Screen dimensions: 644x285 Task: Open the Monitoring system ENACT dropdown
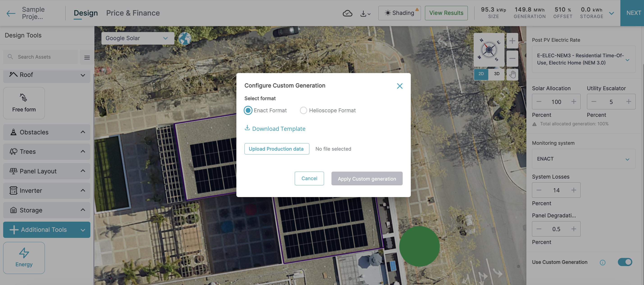click(x=583, y=159)
